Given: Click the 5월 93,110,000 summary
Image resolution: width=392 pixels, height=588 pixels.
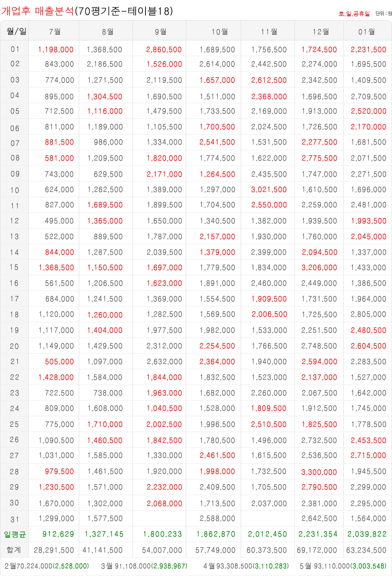Looking at the screenshot, I should [x=343, y=566].
